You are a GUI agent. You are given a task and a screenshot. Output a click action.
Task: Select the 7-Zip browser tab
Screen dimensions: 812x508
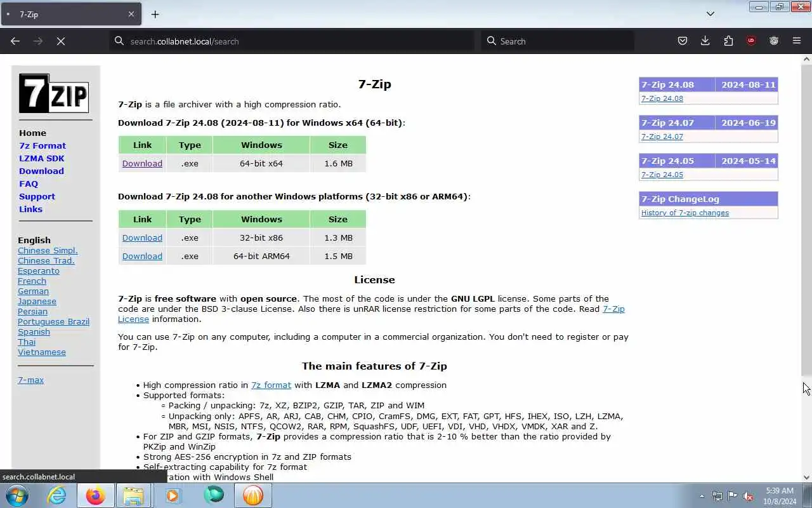71,14
